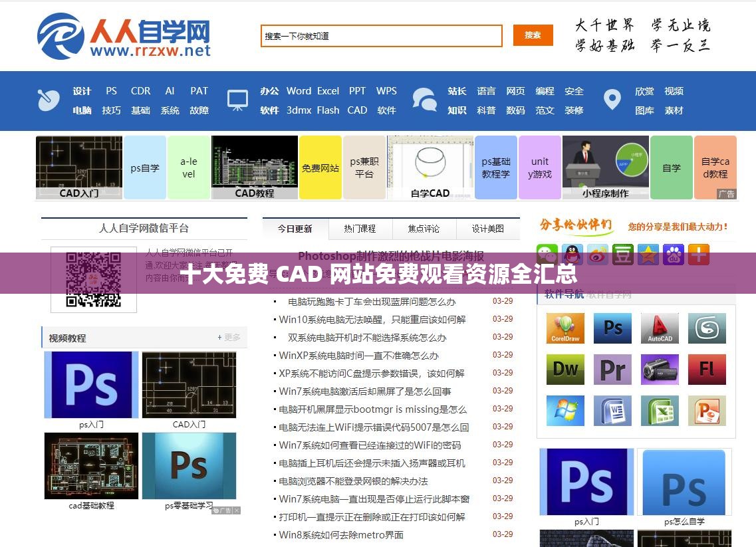Screen dimensions: 756x547
Task: Open the 设计美图 tab
Action: pos(487,229)
